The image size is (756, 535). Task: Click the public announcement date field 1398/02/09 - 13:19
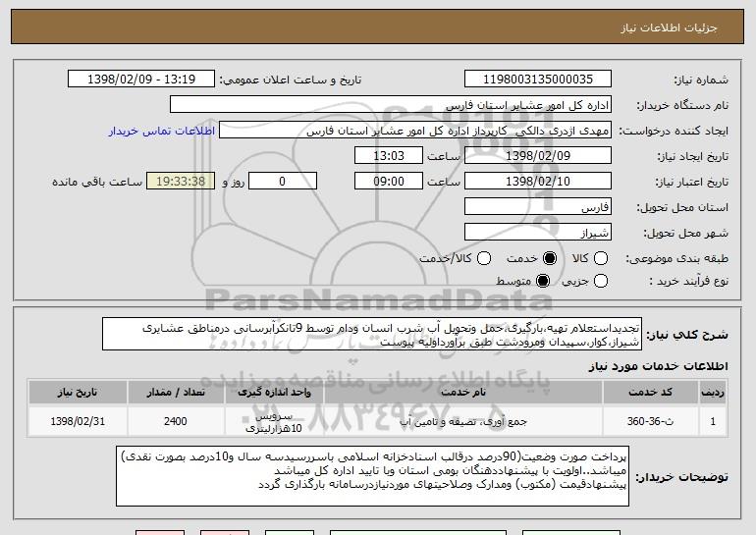pyautogui.click(x=141, y=80)
